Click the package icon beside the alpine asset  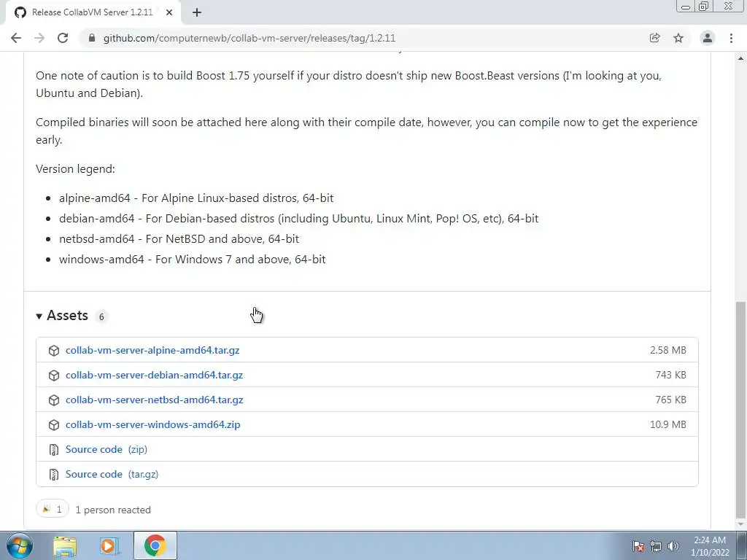pyautogui.click(x=54, y=351)
